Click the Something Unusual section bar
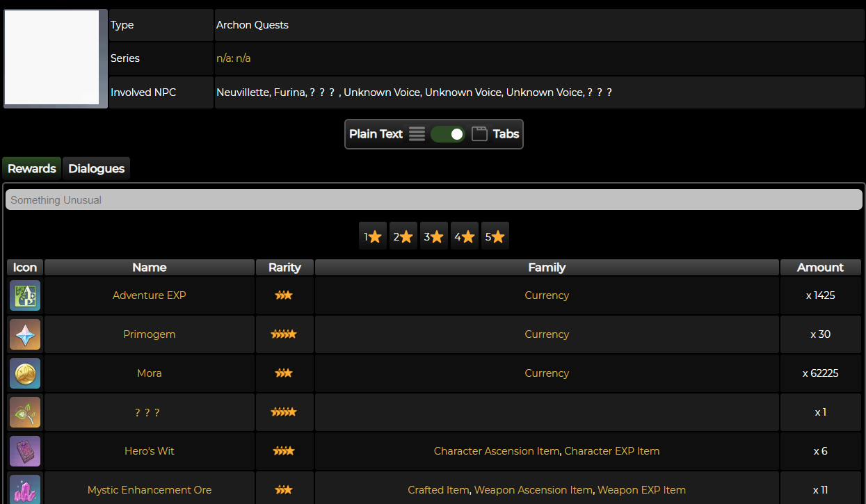 (x=434, y=200)
